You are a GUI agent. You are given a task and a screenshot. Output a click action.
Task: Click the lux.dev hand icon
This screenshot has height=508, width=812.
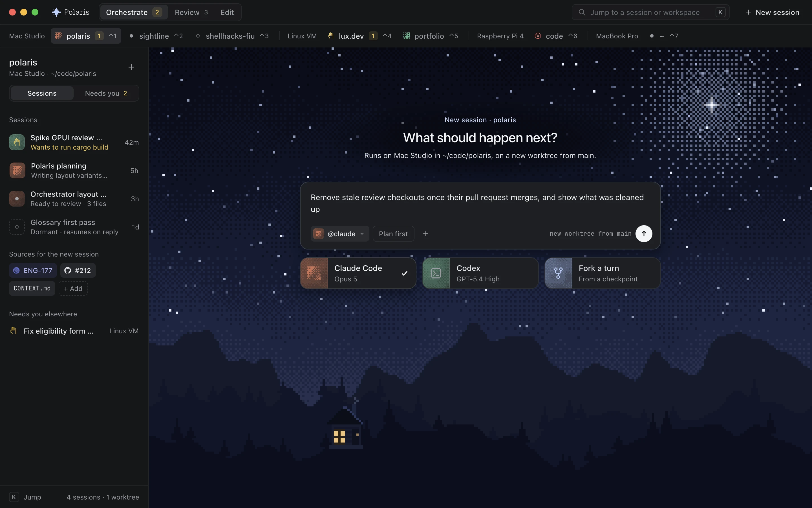(x=331, y=36)
